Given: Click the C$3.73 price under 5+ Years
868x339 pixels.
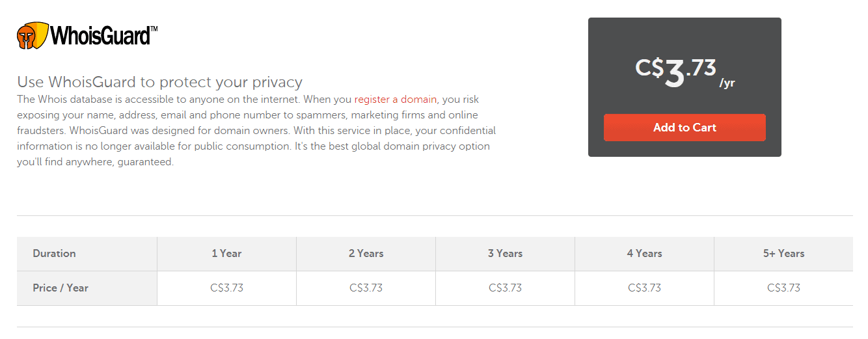Looking at the screenshot, I should tap(783, 288).
